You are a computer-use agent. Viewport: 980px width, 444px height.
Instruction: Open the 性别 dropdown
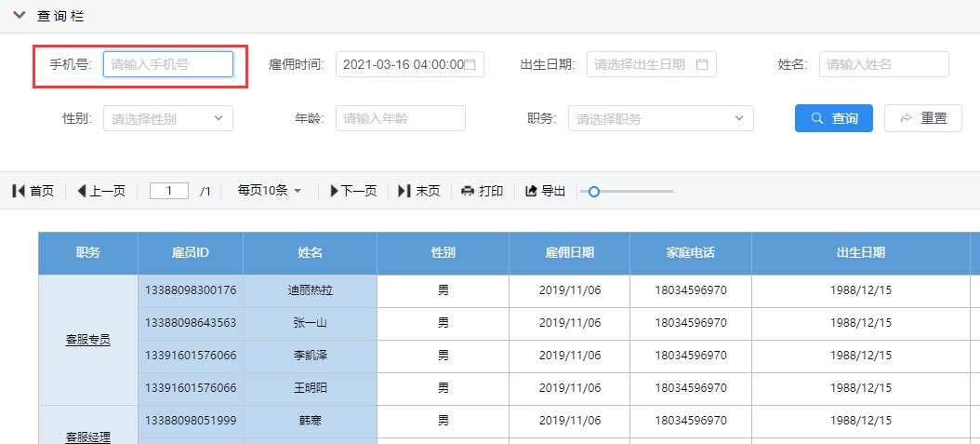[168, 118]
